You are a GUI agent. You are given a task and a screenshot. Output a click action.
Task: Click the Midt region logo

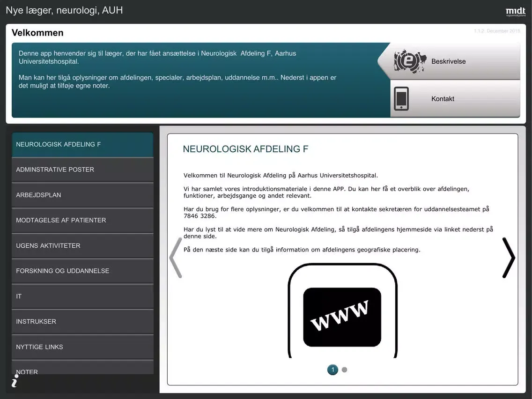(515, 12)
